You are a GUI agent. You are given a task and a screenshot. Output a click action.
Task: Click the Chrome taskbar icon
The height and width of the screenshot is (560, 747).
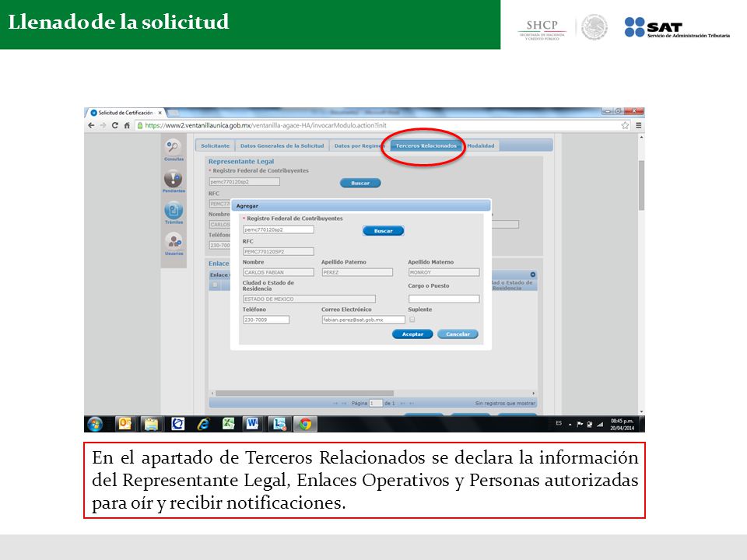[305, 424]
